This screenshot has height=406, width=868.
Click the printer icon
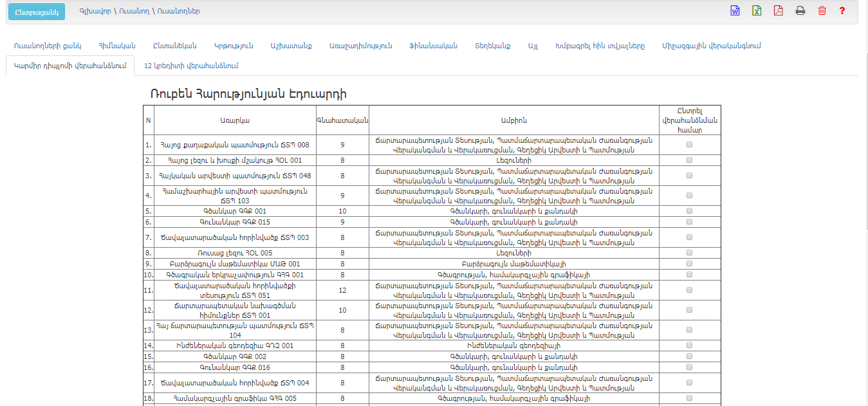point(800,11)
